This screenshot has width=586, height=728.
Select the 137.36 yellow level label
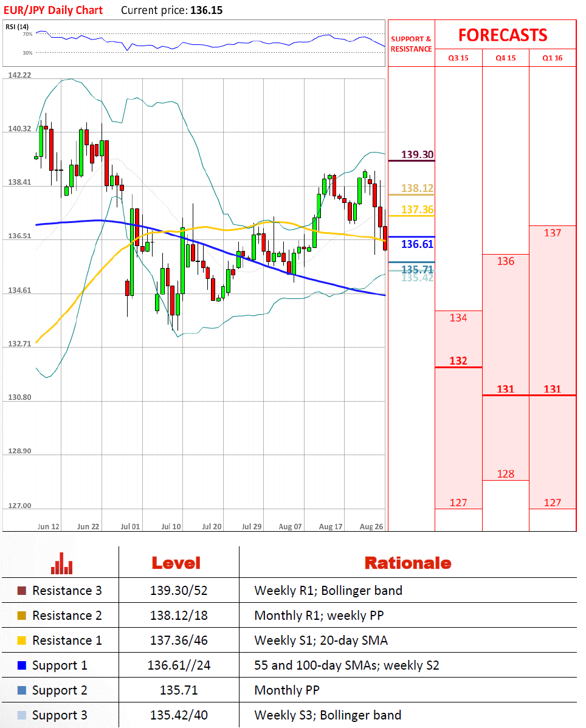pyautogui.click(x=417, y=210)
